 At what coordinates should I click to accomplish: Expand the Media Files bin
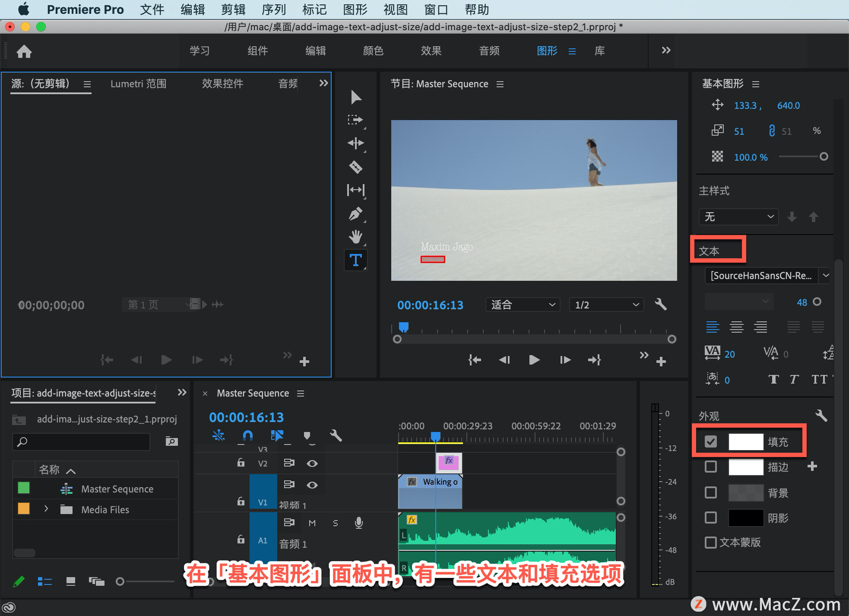pos(46,509)
